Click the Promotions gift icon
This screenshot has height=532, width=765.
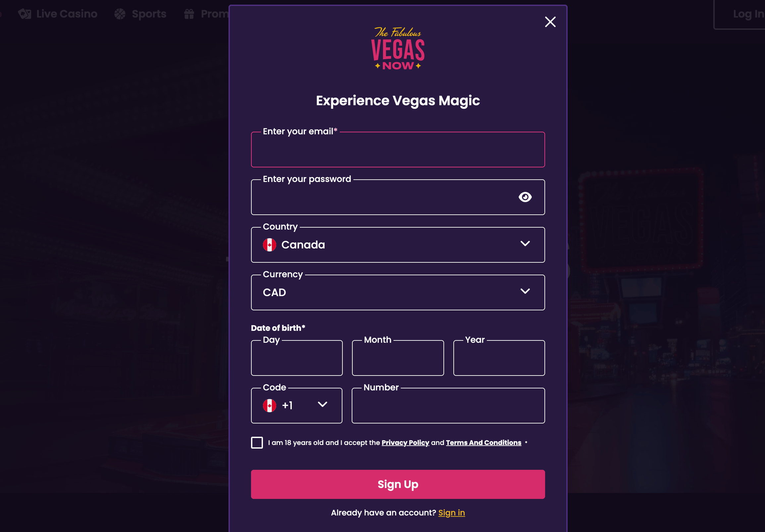(189, 14)
